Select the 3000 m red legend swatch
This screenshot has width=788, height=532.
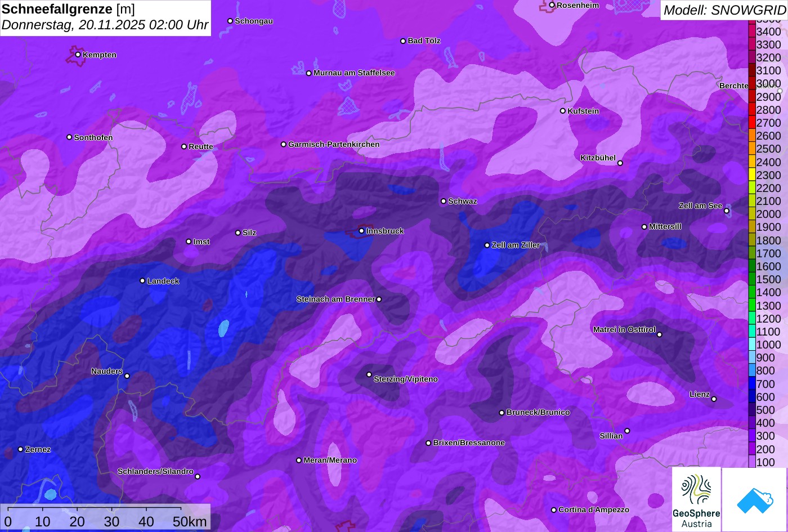pos(751,84)
